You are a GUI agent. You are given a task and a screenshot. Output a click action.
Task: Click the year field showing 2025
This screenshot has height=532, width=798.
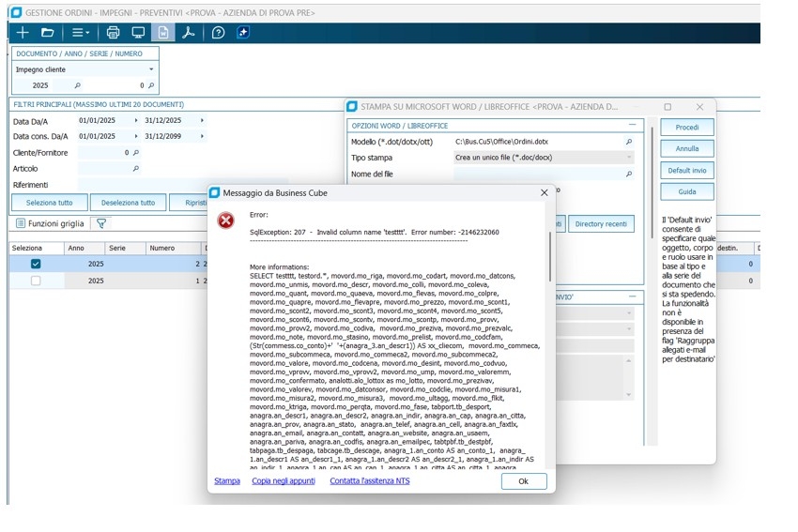coord(33,85)
